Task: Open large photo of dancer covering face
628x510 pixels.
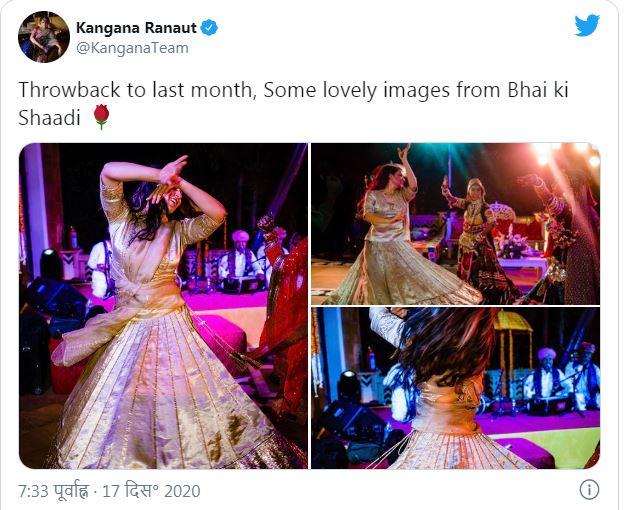Action: click(x=163, y=306)
